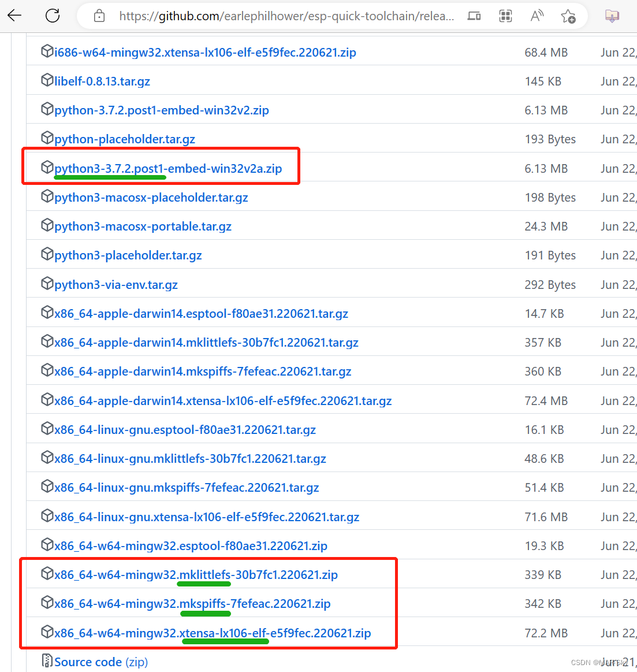Download python3-3.7.2.post1-embed-win32v2a.zip

[x=168, y=168]
